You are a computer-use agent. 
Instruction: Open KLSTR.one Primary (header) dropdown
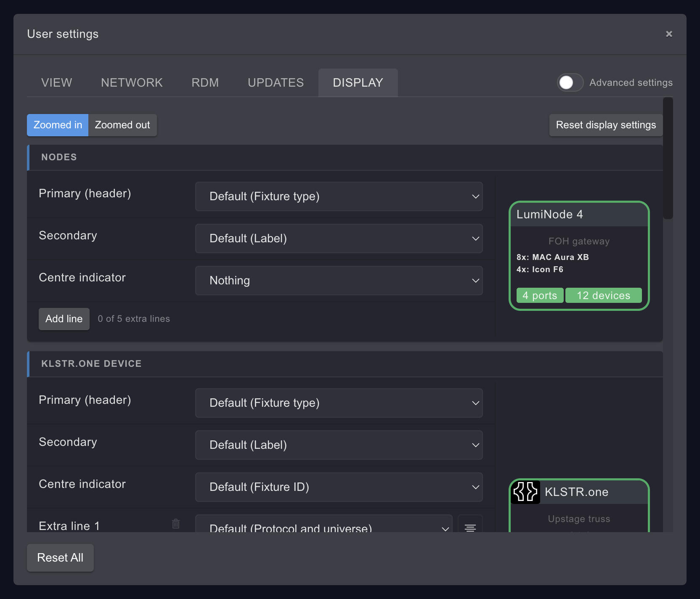click(x=339, y=403)
